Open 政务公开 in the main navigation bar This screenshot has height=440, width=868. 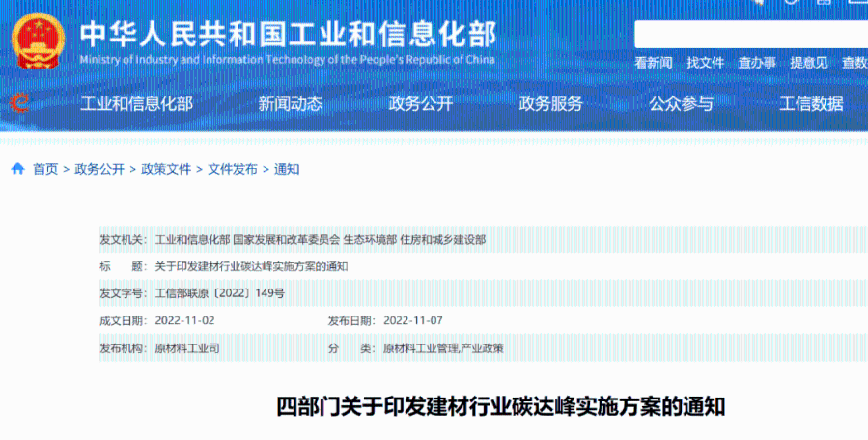click(x=420, y=104)
